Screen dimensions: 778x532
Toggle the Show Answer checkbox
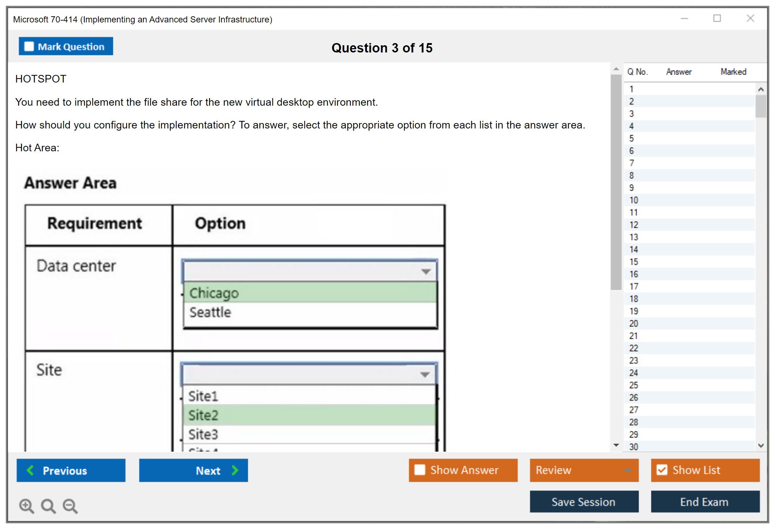click(x=420, y=470)
